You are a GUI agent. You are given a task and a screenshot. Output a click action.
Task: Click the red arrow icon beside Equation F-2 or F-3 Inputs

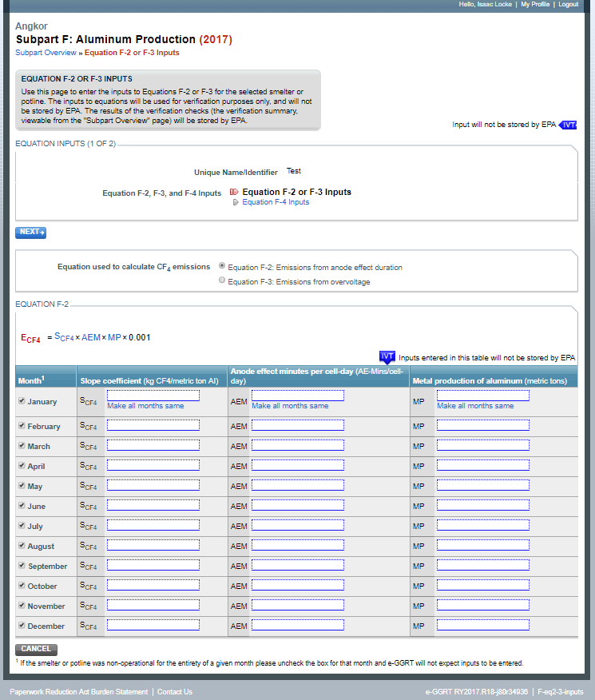pos(234,192)
